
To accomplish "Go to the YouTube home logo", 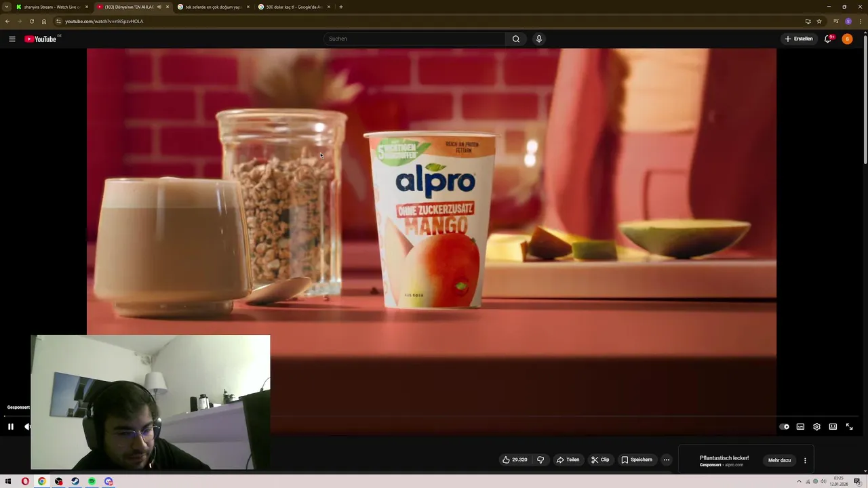I will pos(41,39).
